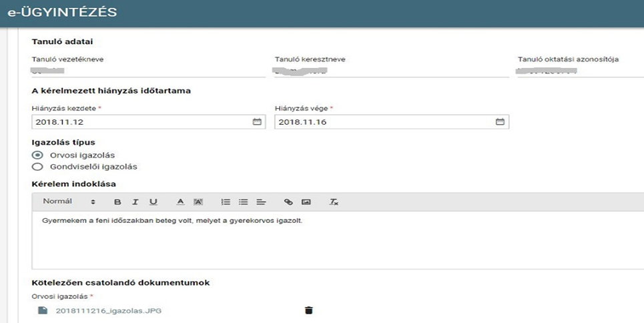Open the text background highlight picker
This screenshot has height=323, width=644.
pyautogui.click(x=198, y=202)
